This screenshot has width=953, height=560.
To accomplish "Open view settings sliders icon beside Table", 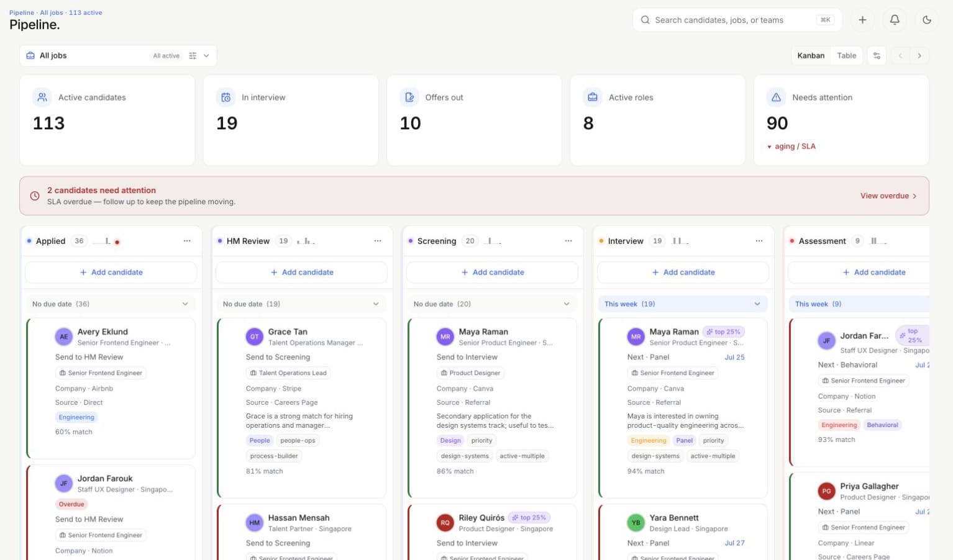I will [x=877, y=55].
